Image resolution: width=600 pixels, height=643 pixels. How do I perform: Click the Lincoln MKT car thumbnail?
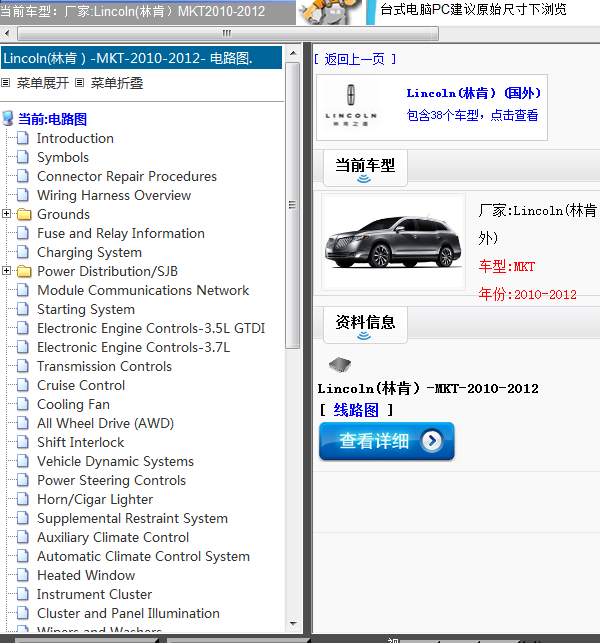[393, 242]
